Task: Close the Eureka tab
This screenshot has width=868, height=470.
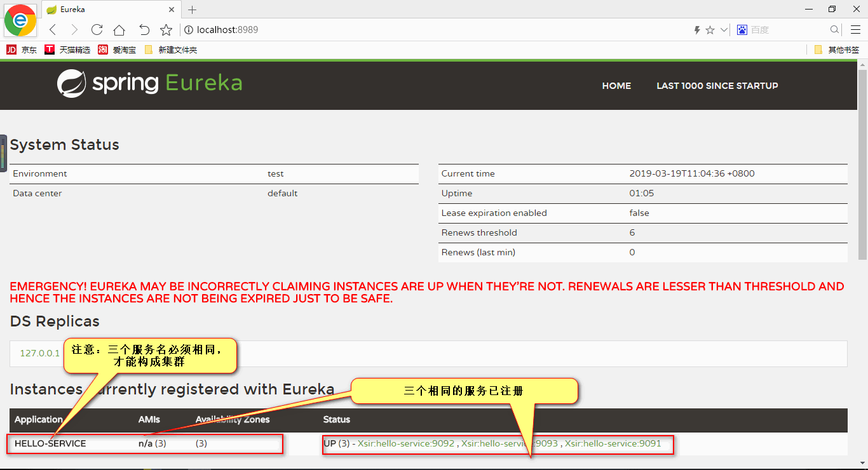Action: coord(172,10)
